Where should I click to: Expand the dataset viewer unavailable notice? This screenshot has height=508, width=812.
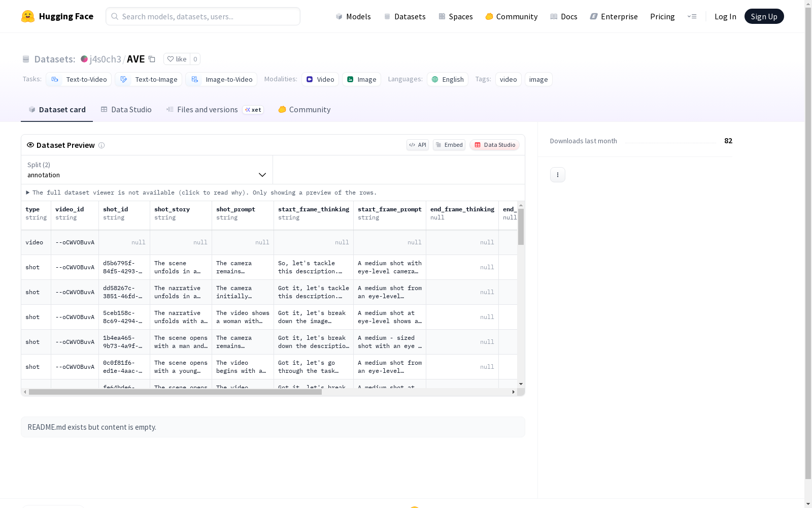pyautogui.click(x=201, y=193)
